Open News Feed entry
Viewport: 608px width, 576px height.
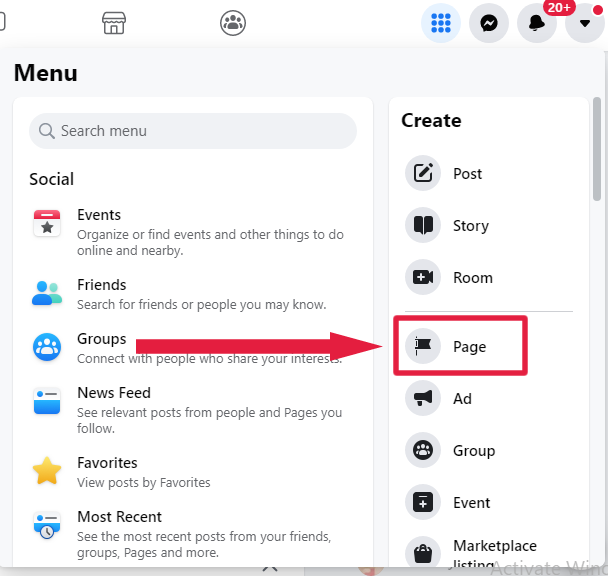(114, 393)
